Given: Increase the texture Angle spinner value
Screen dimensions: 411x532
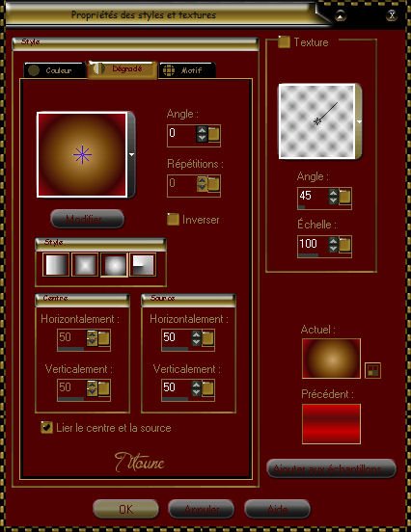Looking at the screenshot, I should pyautogui.click(x=333, y=193).
